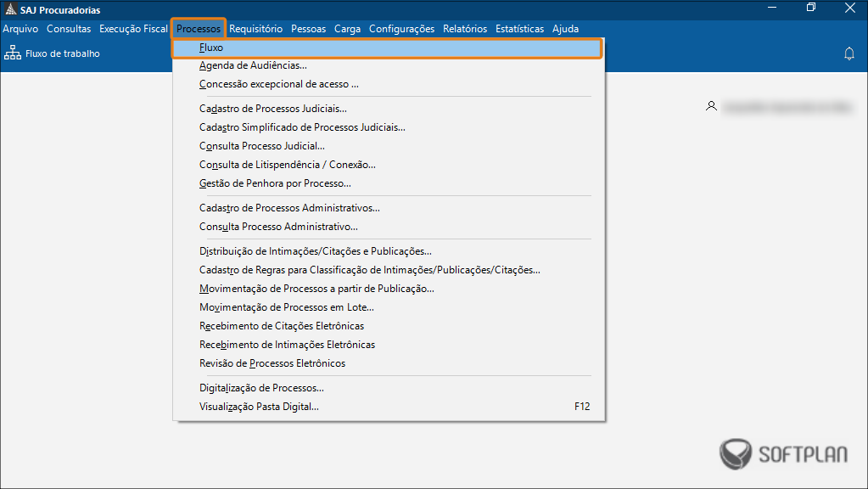Close the SAJ Procuradorias window
The height and width of the screenshot is (489, 868).
[x=850, y=8]
